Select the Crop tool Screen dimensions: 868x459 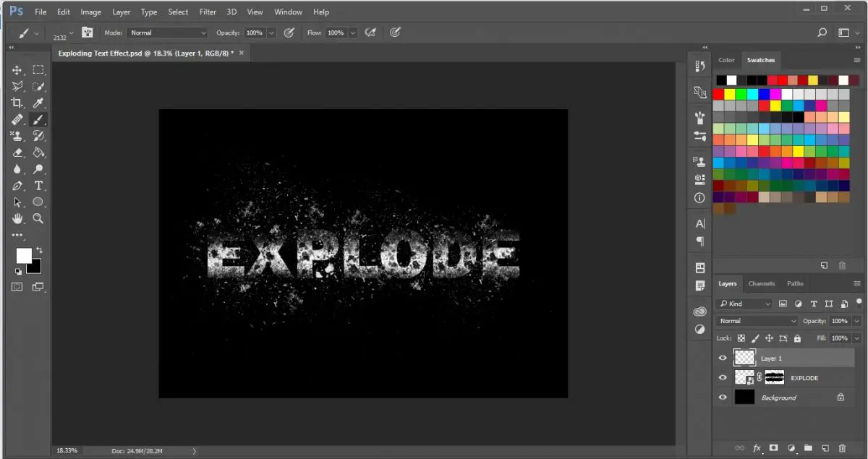pyautogui.click(x=17, y=103)
